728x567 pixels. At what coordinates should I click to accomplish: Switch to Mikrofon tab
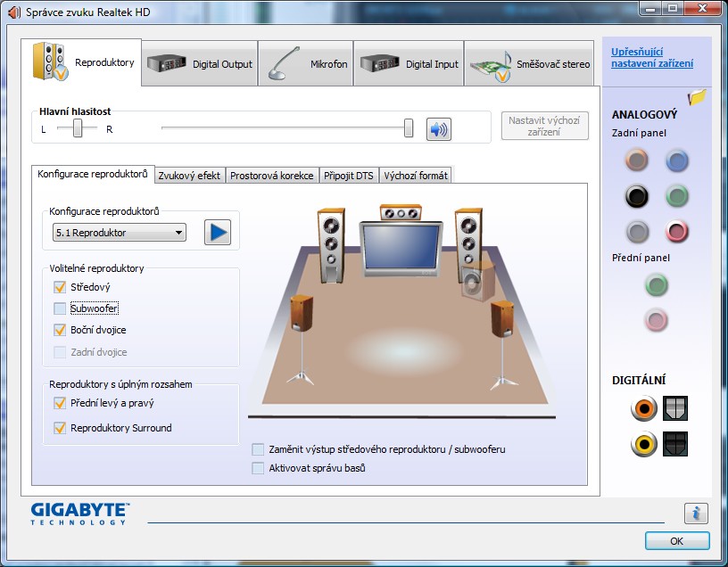click(305, 63)
